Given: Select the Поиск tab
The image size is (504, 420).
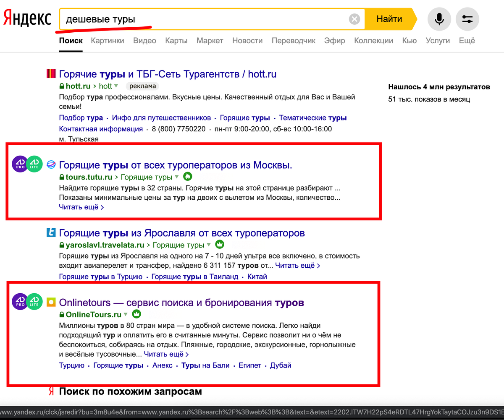Looking at the screenshot, I should point(71,41).
